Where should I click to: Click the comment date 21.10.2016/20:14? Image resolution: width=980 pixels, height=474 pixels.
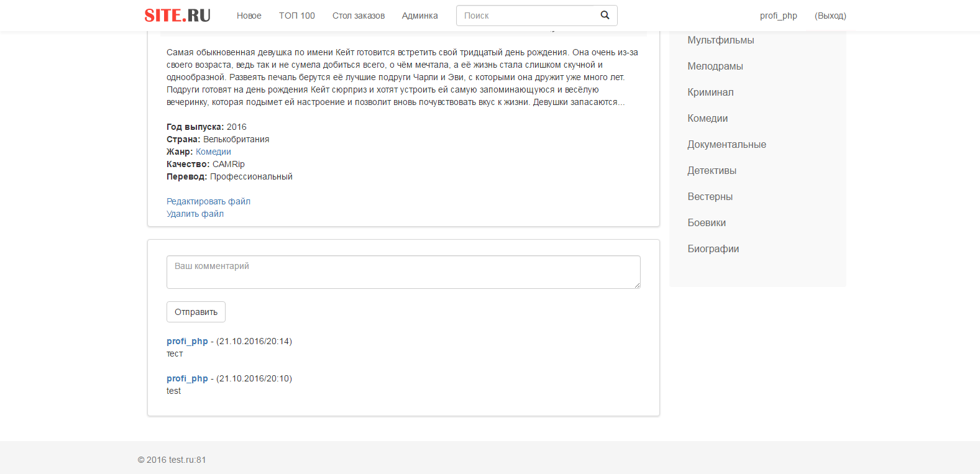pos(254,341)
